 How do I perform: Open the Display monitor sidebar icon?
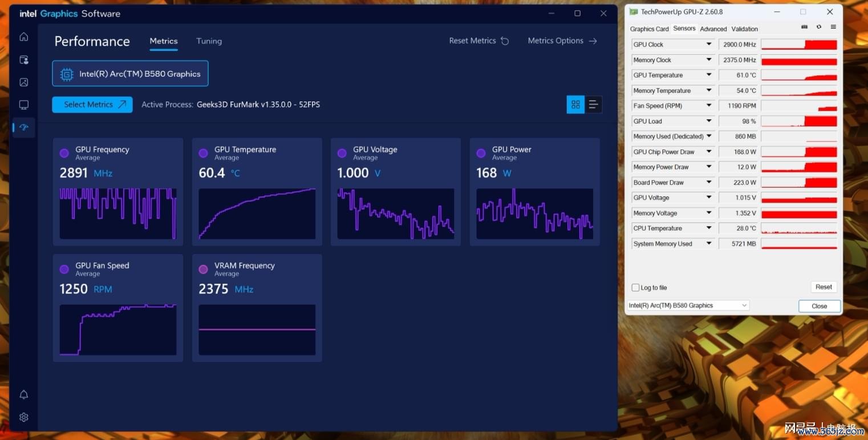click(x=23, y=105)
